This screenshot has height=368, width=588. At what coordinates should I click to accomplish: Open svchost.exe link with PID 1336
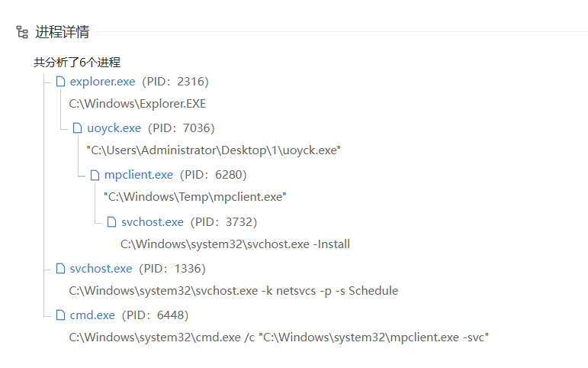click(101, 269)
